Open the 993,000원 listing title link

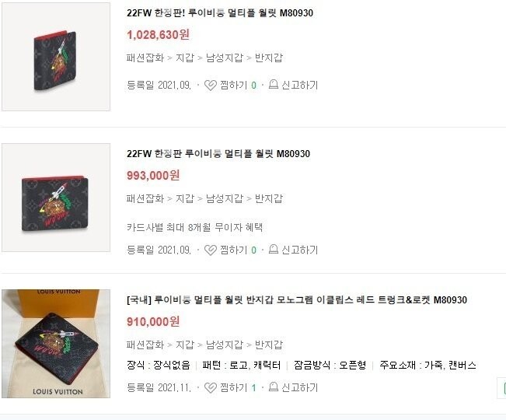218,154
